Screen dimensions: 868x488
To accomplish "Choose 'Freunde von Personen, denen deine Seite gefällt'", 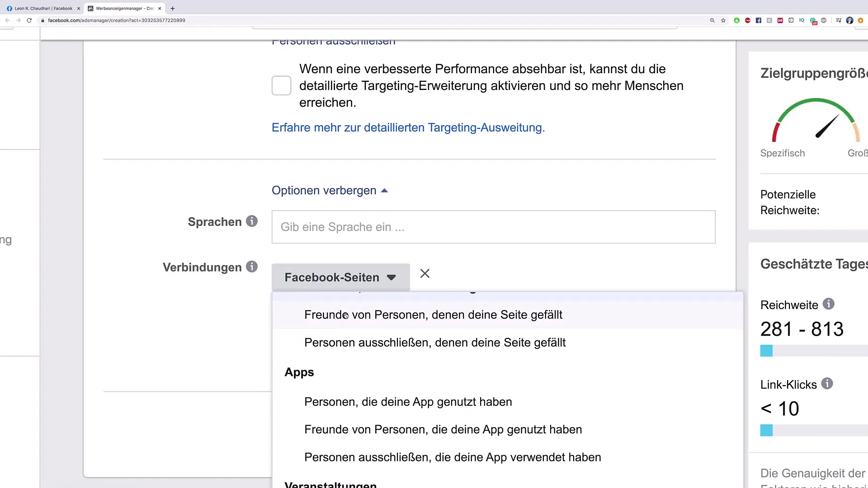I will (507, 314).
